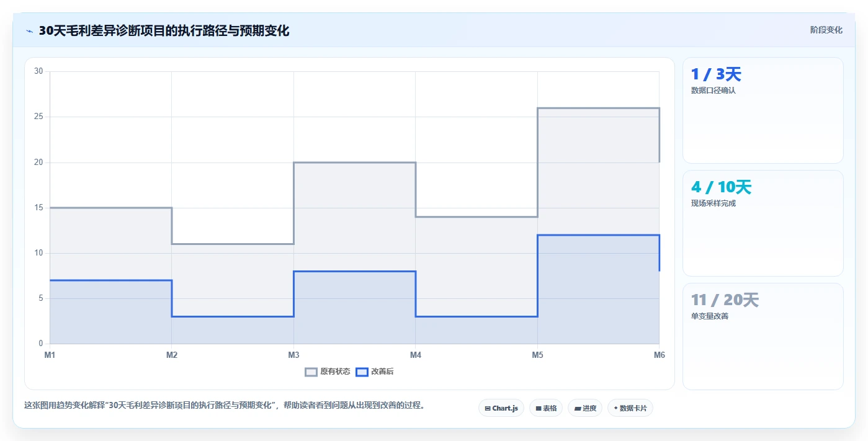Click the 数据卡片 tag star icon

615,408
